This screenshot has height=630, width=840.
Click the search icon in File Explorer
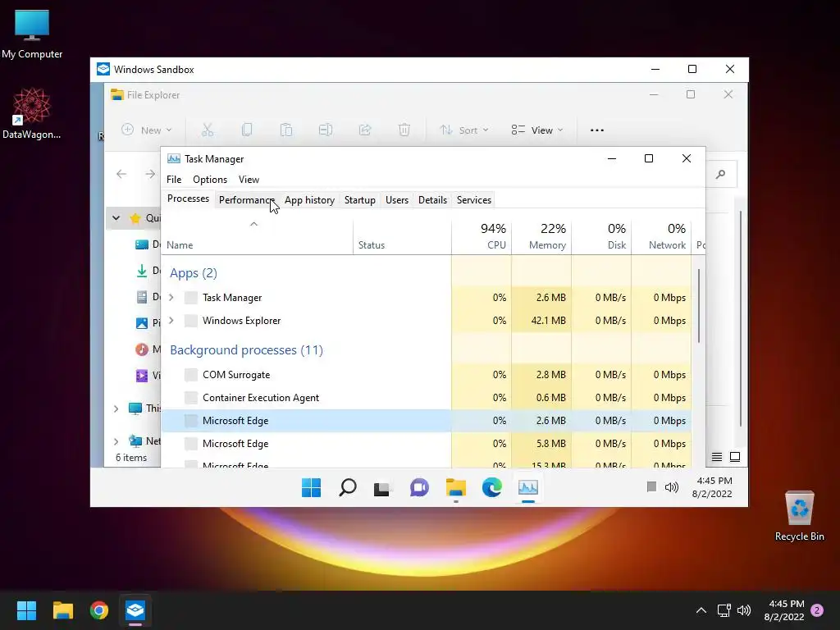tap(720, 174)
